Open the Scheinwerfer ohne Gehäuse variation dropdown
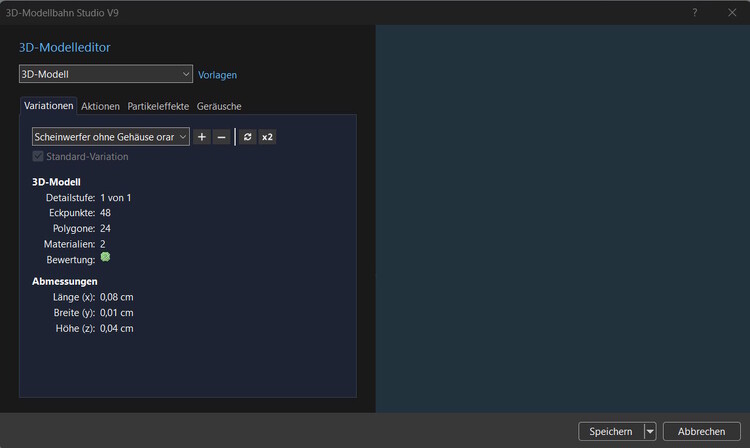This screenshot has height=448, width=750. 110,137
